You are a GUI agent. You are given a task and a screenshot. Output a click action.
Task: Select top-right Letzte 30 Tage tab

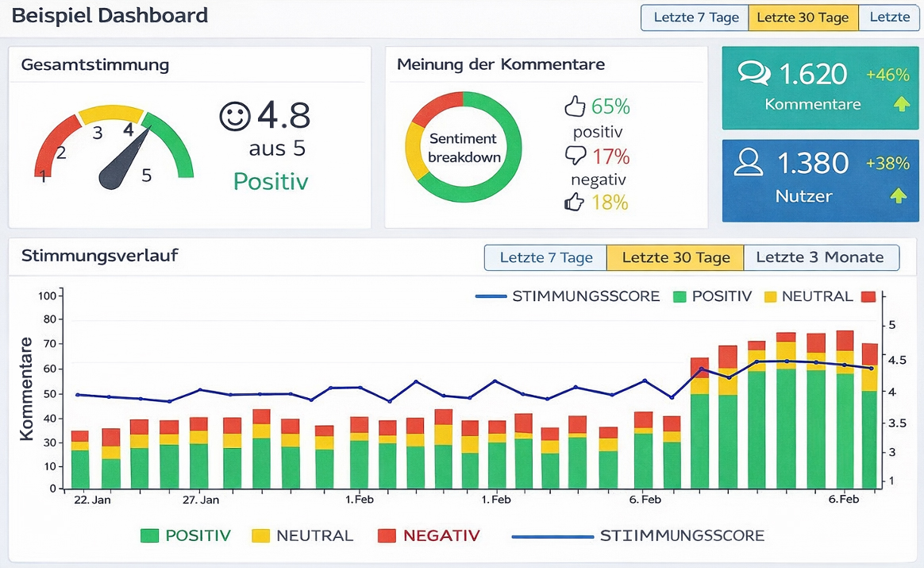[803, 17]
